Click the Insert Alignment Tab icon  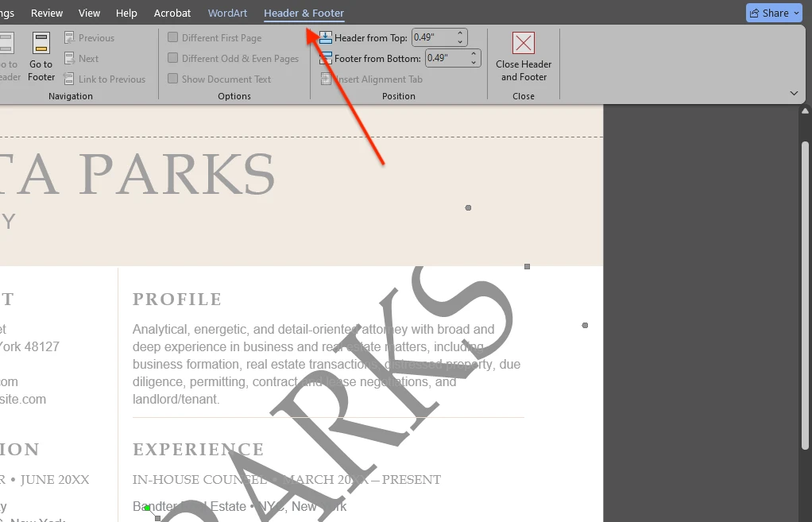(326, 79)
